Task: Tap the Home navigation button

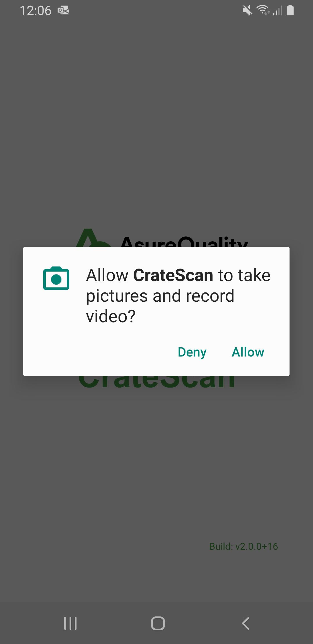Action: (x=158, y=623)
